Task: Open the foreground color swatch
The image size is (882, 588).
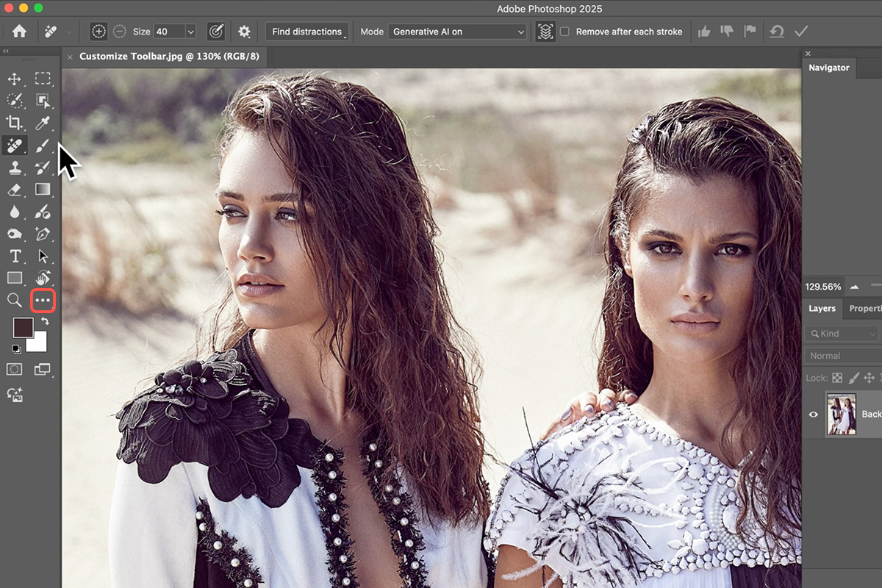Action: (23, 328)
